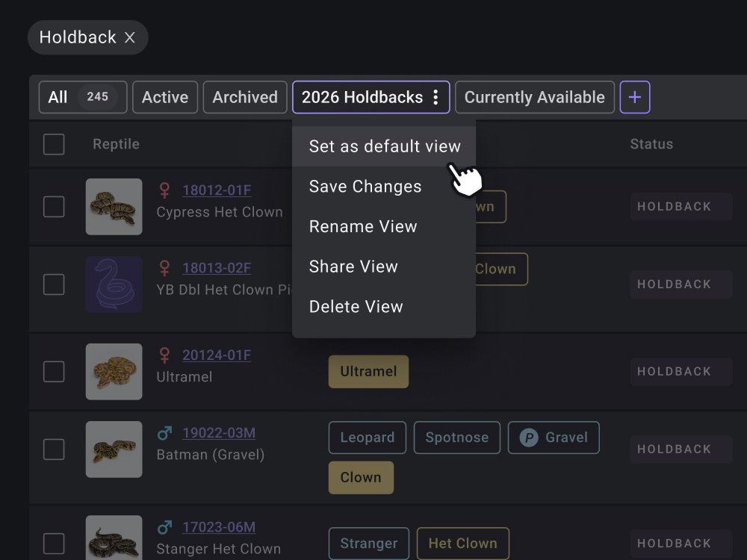Click the snake placeholder image for 18013-02F
The image size is (747, 560).
click(x=114, y=284)
